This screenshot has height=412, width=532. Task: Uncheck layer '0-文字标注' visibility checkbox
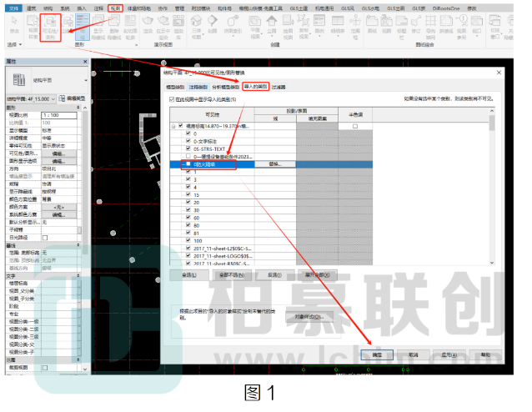tap(188, 141)
